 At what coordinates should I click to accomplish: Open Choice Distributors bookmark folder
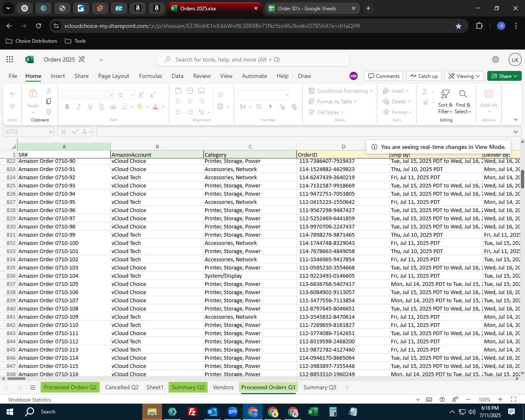coord(32,41)
